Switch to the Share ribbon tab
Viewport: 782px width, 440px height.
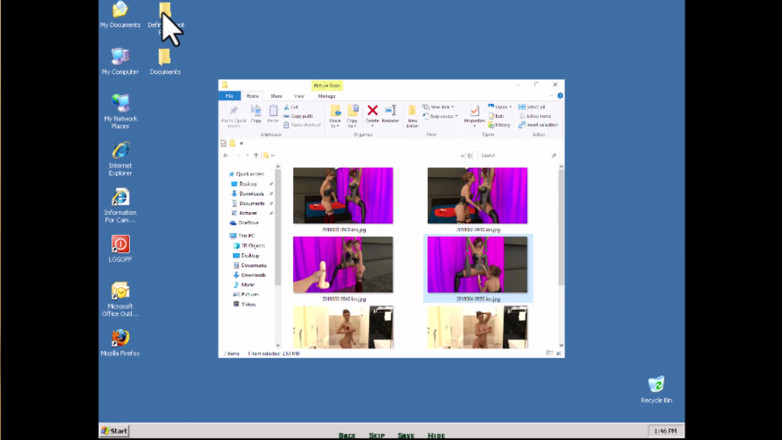coord(276,96)
